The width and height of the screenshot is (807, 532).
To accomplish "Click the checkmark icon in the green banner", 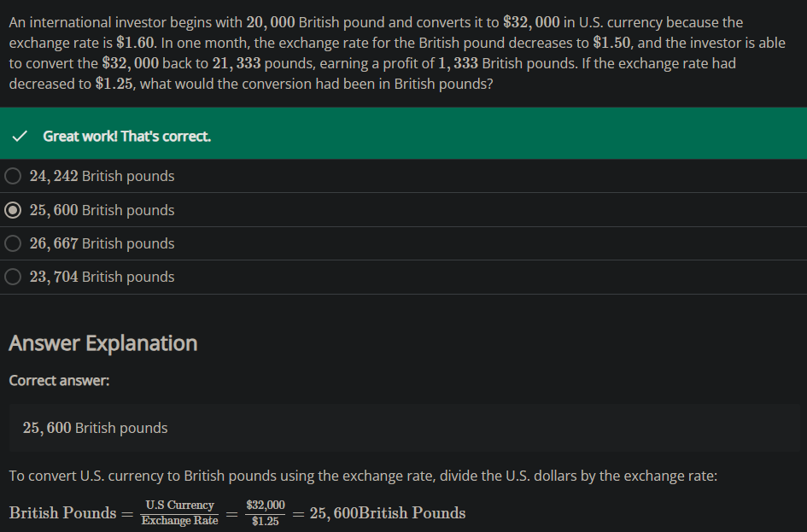I will click(20, 136).
